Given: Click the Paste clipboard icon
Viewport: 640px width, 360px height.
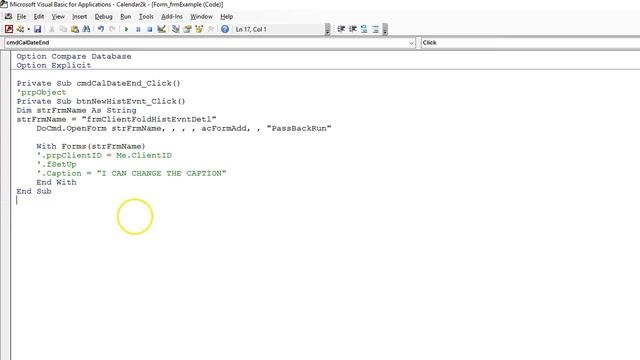Looking at the screenshot, I should coord(75,29).
